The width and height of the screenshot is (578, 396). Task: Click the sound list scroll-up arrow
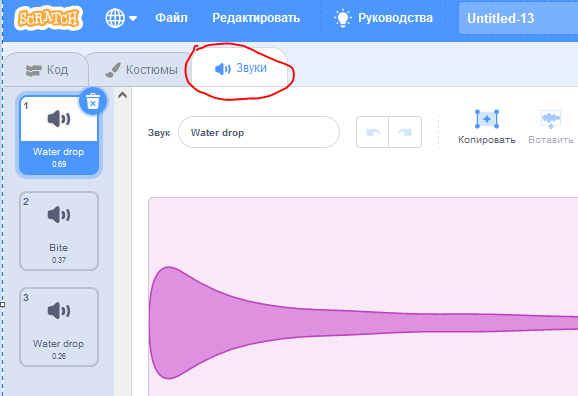point(122,95)
